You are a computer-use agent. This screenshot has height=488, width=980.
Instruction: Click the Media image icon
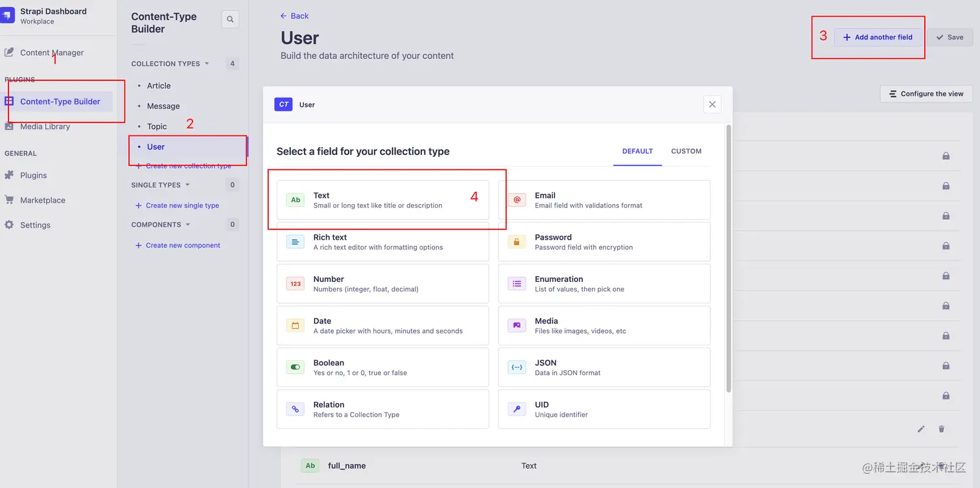pyautogui.click(x=517, y=325)
